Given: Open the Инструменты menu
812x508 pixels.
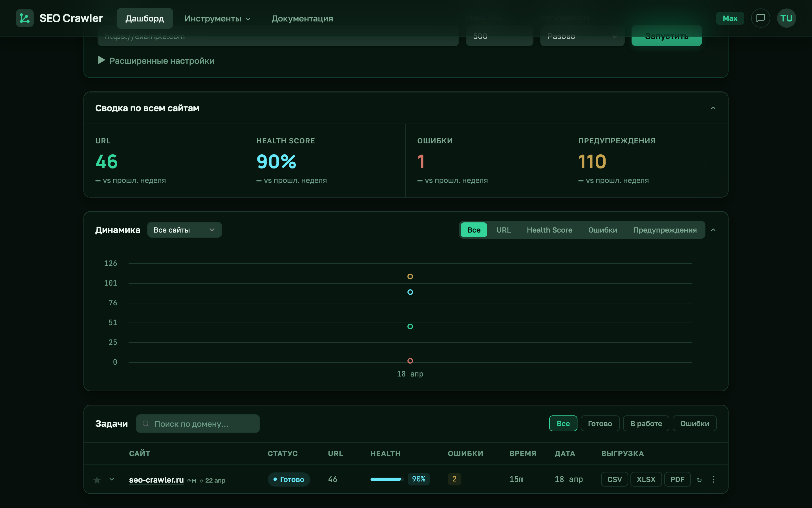Looking at the screenshot, I should [217, 18].
